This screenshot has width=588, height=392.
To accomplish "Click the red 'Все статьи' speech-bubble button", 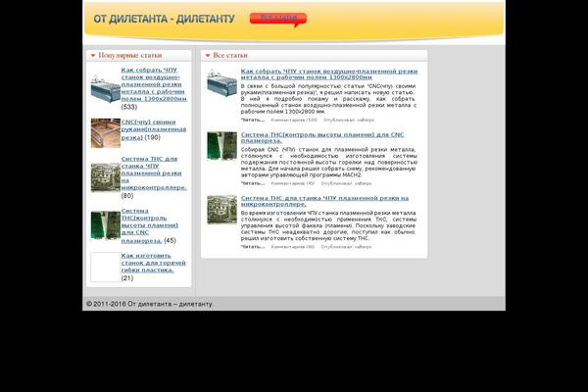I will [x=278, y=19].
